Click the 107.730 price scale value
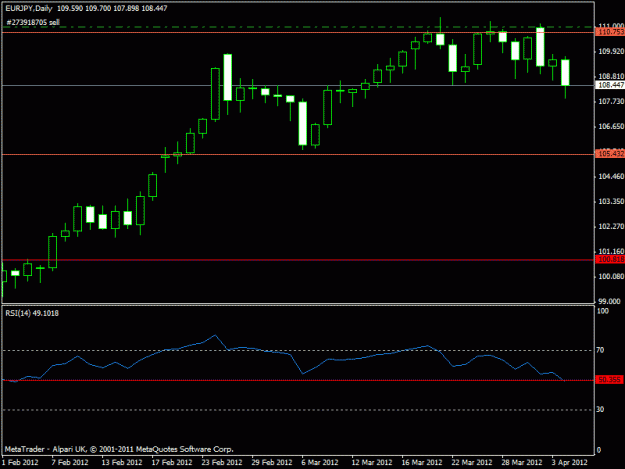 [x=611, y=102]
